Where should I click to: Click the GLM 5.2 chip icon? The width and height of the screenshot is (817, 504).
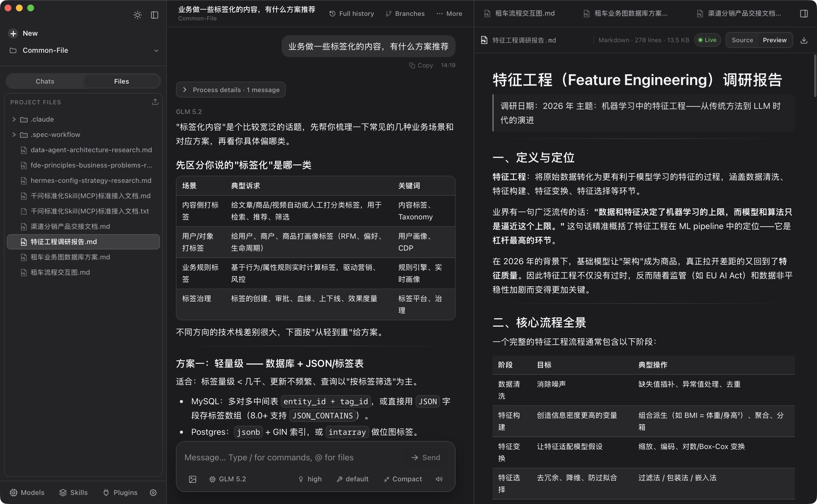pyautogui.click(x=212, y=479)
